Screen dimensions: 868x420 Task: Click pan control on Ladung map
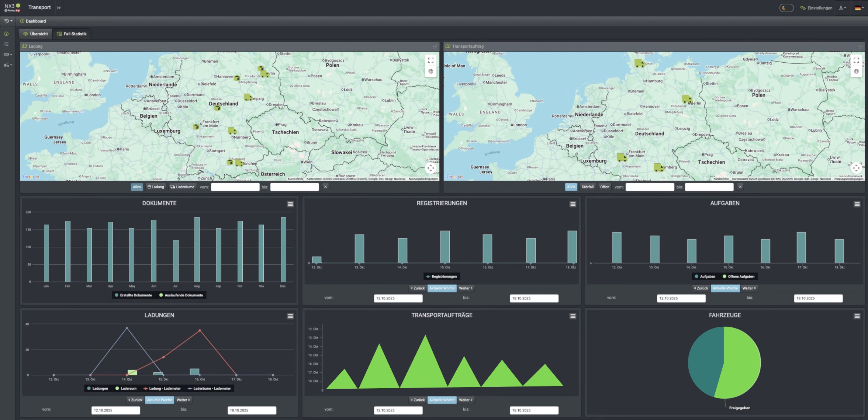(430, 168)
